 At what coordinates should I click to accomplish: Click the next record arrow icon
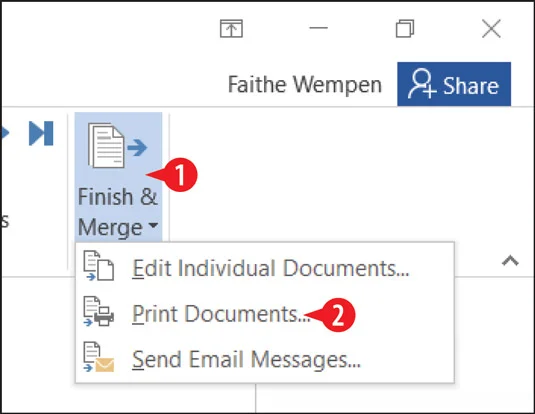[4, 133]
